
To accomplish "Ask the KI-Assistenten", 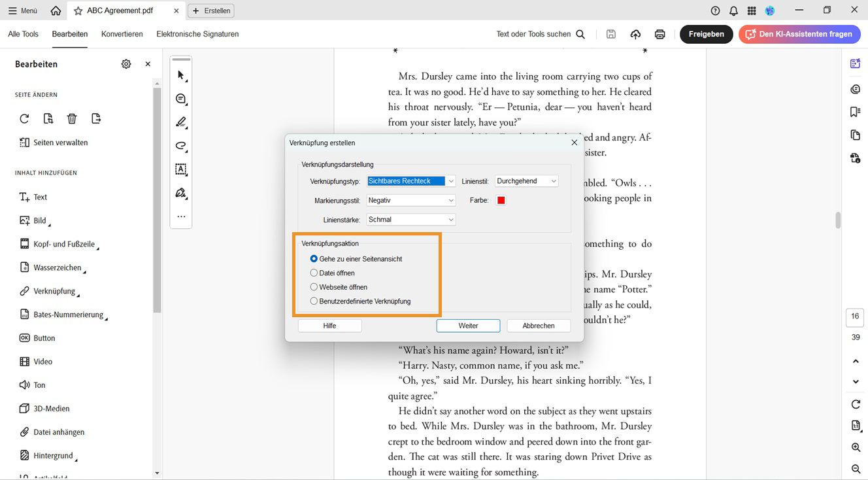I will 799,34.
